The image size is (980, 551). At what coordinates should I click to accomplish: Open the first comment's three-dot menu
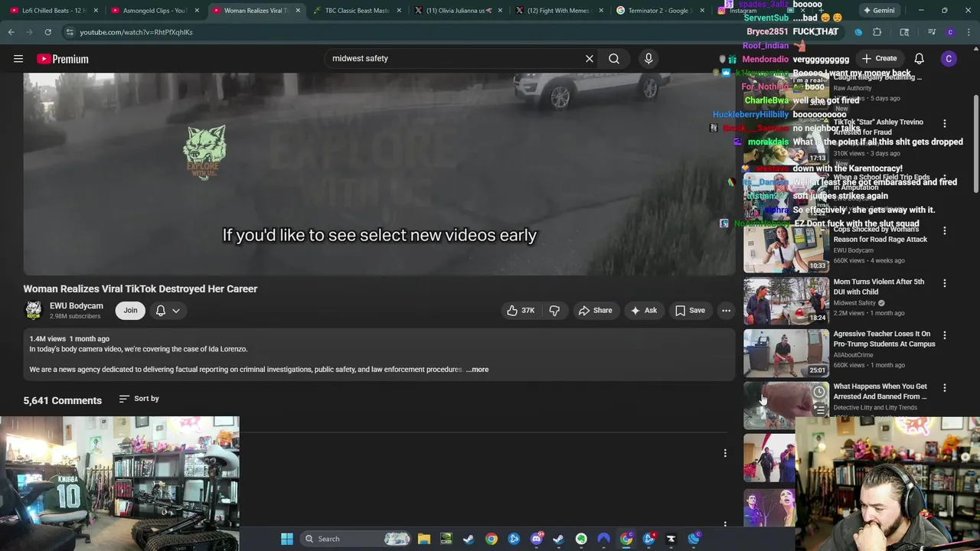click(725, 453)
